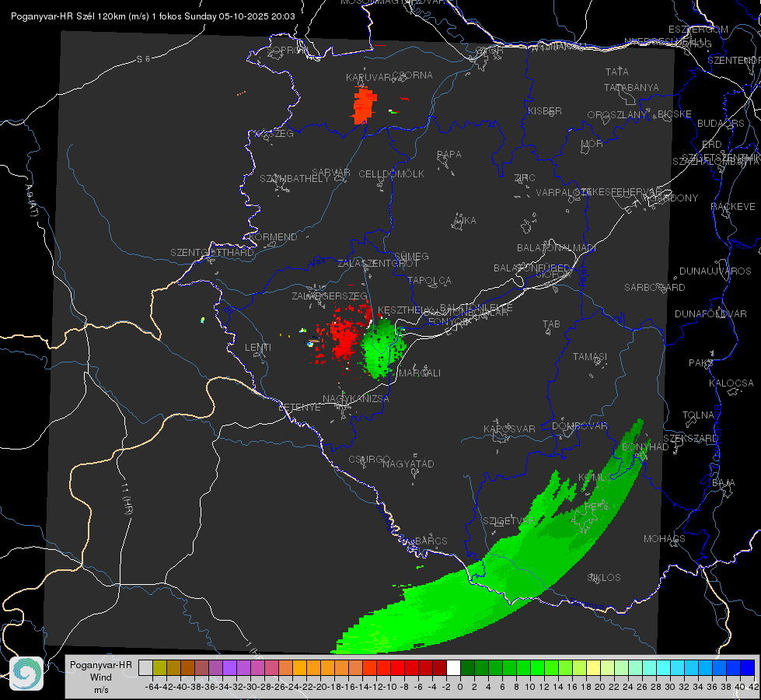The image size is (761, 700).
Task: Click the A 9 (AT) road label
Action: pos(31,200)
